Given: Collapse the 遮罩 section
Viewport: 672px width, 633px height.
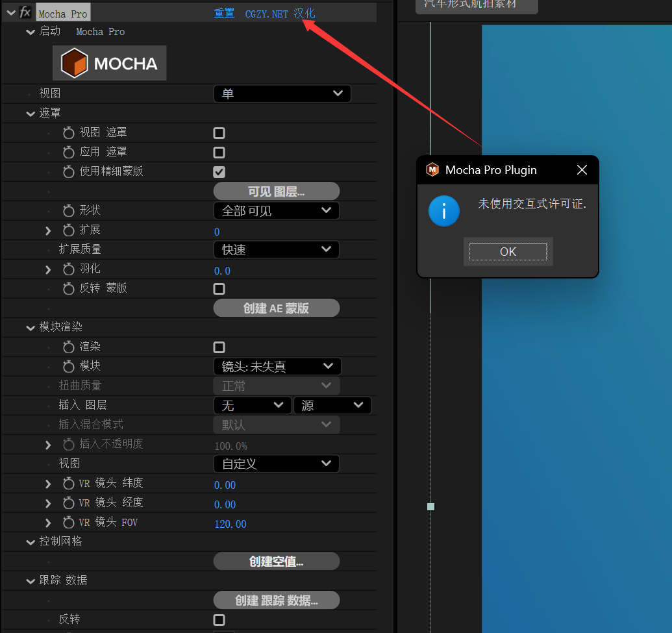Looking at the screenshot, I should coord(30,112).
